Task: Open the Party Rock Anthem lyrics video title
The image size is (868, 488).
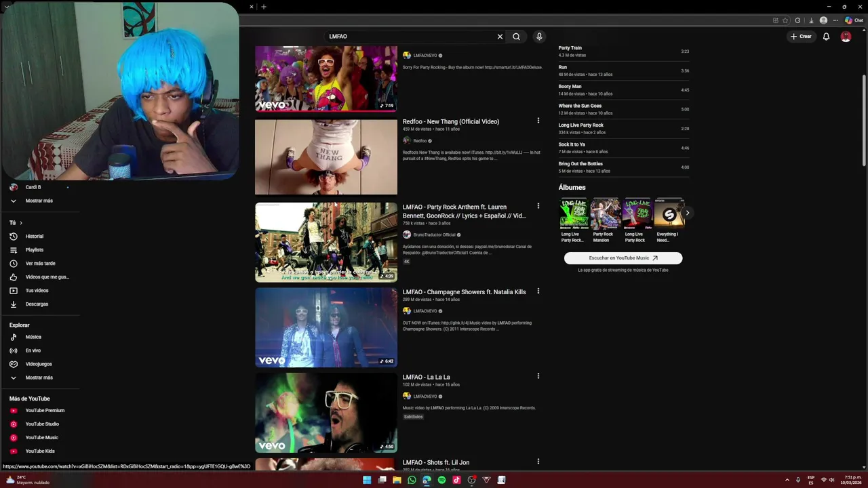Action: (x=465, y=211)
